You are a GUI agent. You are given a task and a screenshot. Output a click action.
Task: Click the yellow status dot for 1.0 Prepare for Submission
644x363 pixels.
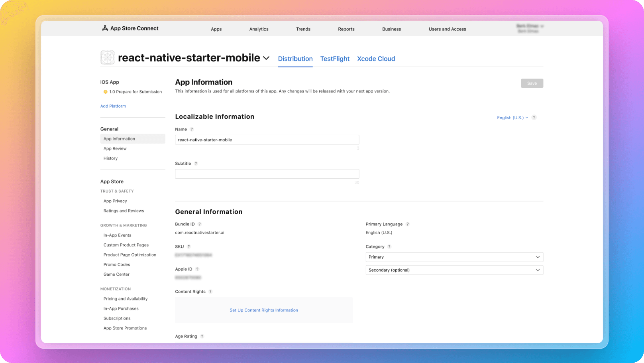click(106, 92)
